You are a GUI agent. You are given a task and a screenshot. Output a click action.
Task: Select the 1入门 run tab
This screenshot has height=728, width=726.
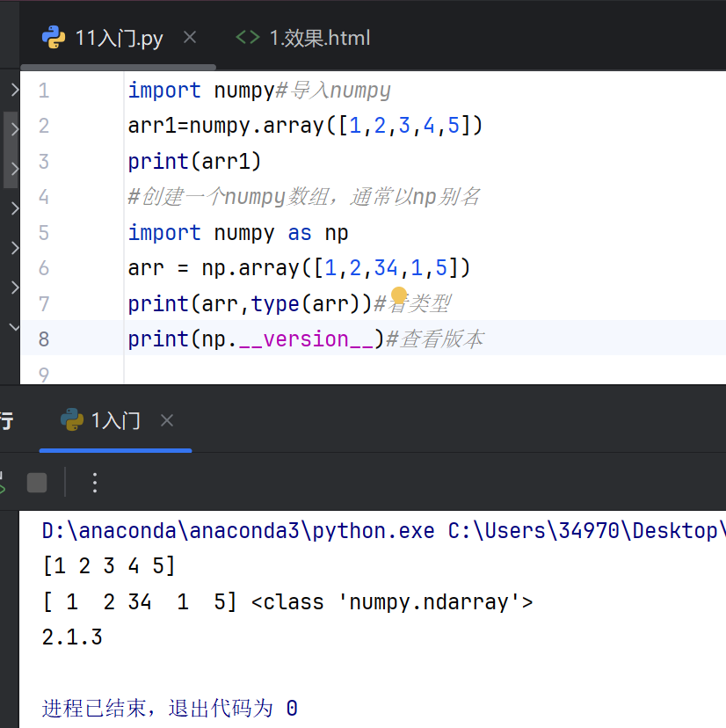coord(116,420)
